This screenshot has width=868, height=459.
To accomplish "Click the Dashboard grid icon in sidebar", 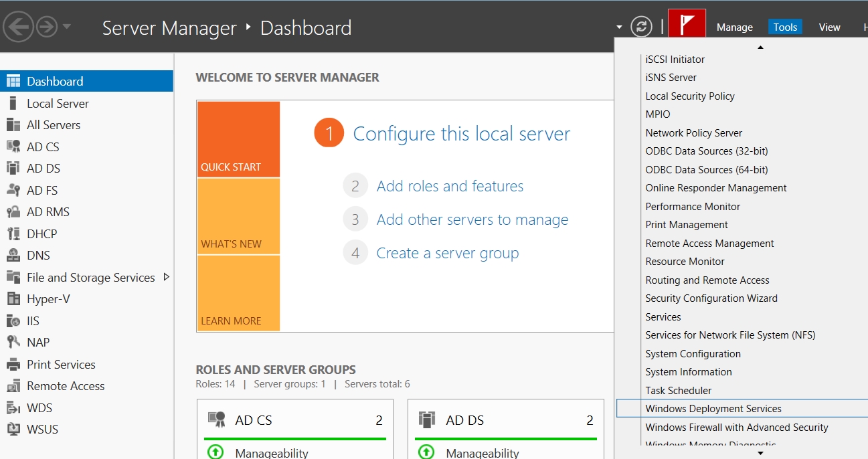I will (x=13, y=81).
